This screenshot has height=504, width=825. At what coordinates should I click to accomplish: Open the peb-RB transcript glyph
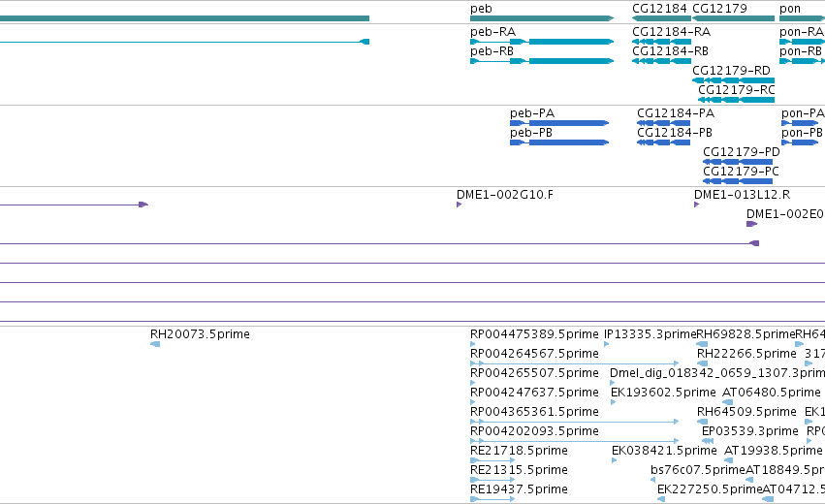542,61
